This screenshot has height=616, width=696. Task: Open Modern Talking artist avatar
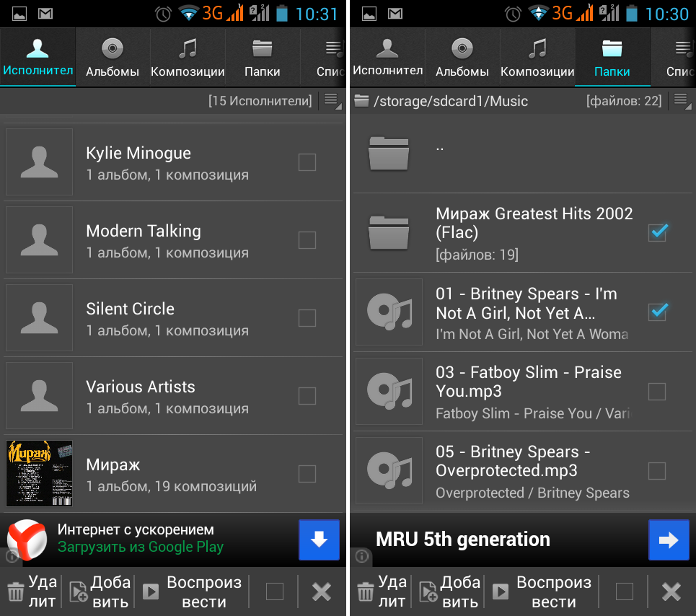39,239
